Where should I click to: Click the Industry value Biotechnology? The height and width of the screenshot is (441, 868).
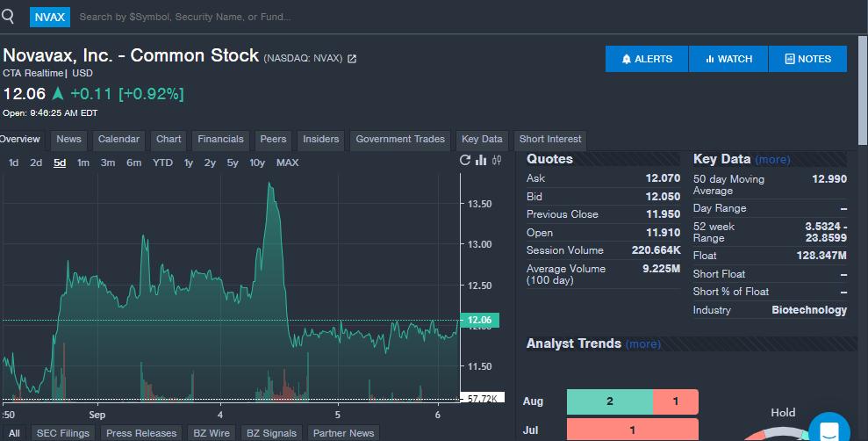pos(809,310)
